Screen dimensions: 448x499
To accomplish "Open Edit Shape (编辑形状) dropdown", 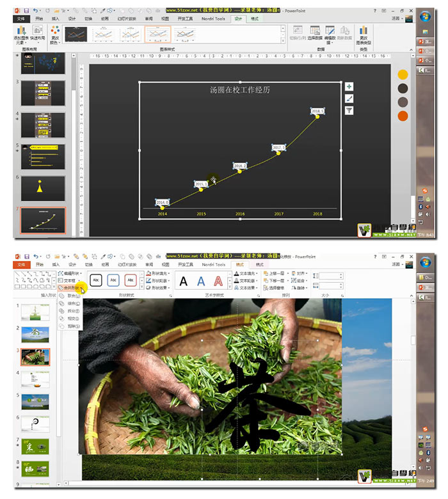I will coord(70,273).
